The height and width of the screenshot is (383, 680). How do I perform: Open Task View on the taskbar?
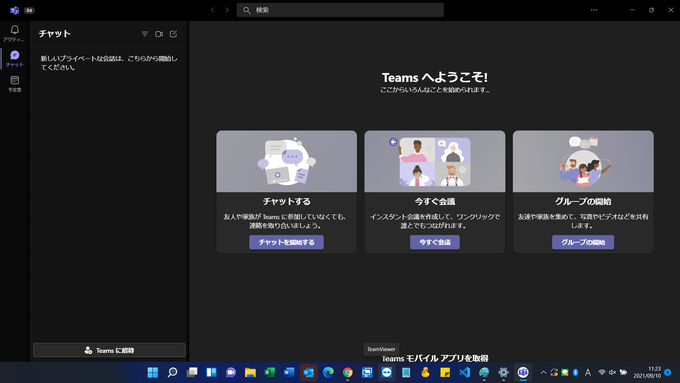point(192,372)
